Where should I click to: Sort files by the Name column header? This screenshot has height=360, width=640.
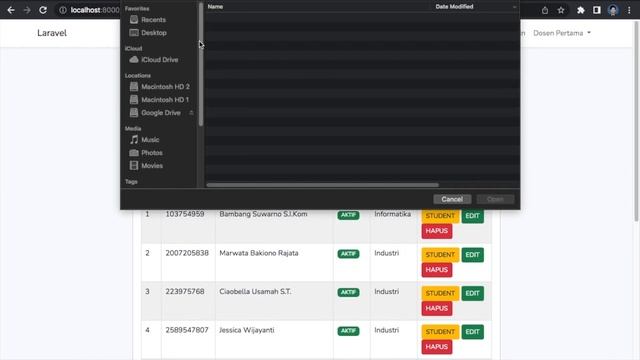(215, 7)
